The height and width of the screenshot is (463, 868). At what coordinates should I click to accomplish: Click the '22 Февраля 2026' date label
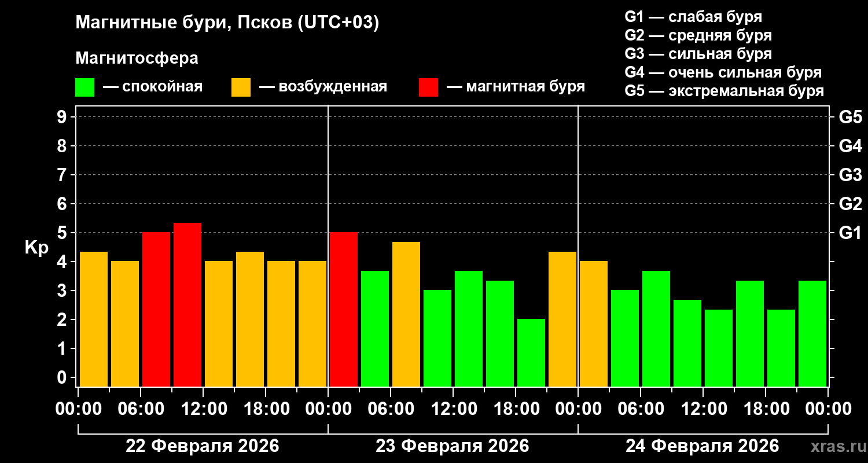[x=203, y=446]
